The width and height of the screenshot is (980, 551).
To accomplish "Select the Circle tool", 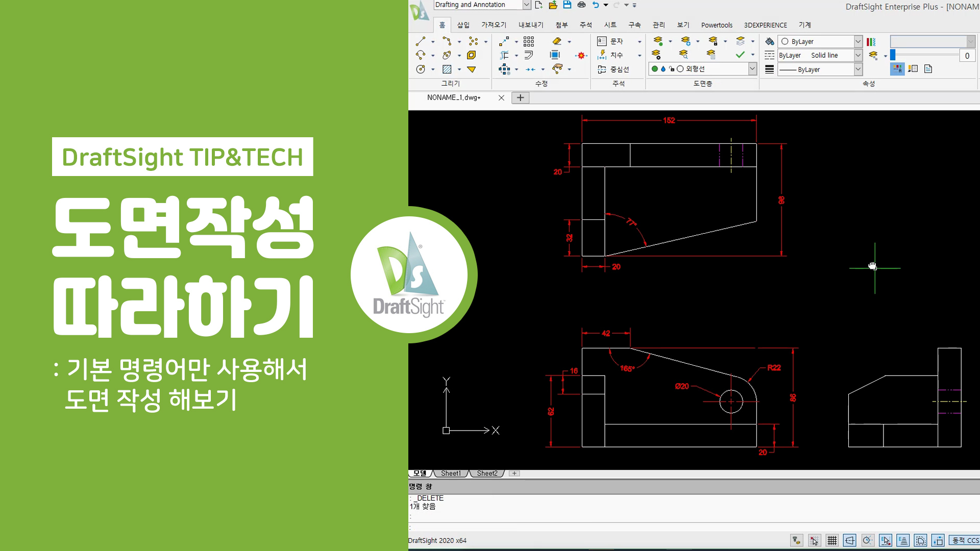I will (x=421, y=69).
